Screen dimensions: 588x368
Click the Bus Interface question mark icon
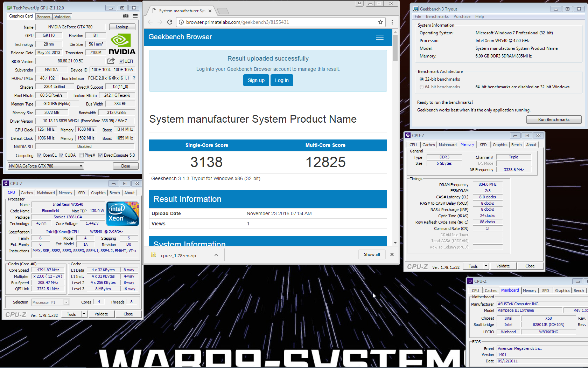pos(134,78)
